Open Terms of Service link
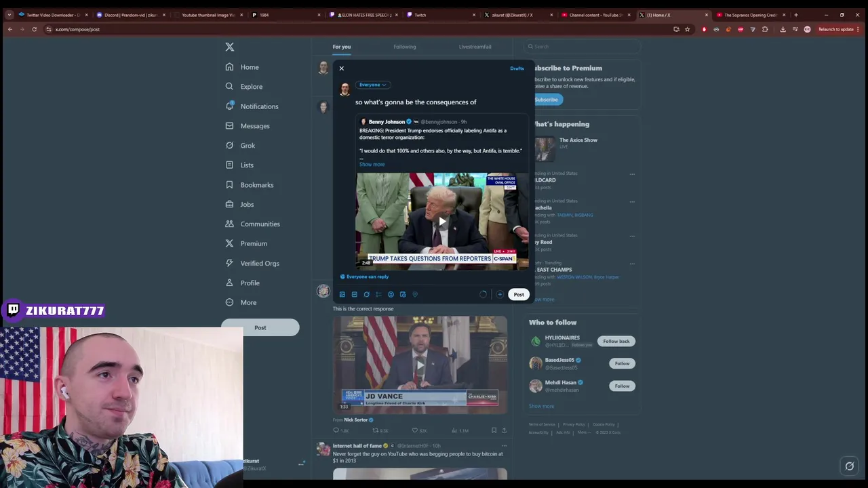This screenshot has width=868, height=488. click(x=542, y=424)
